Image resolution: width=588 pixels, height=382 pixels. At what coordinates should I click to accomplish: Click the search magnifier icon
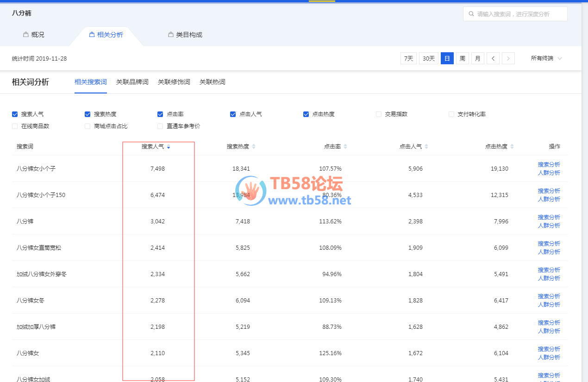click(471, 14)
